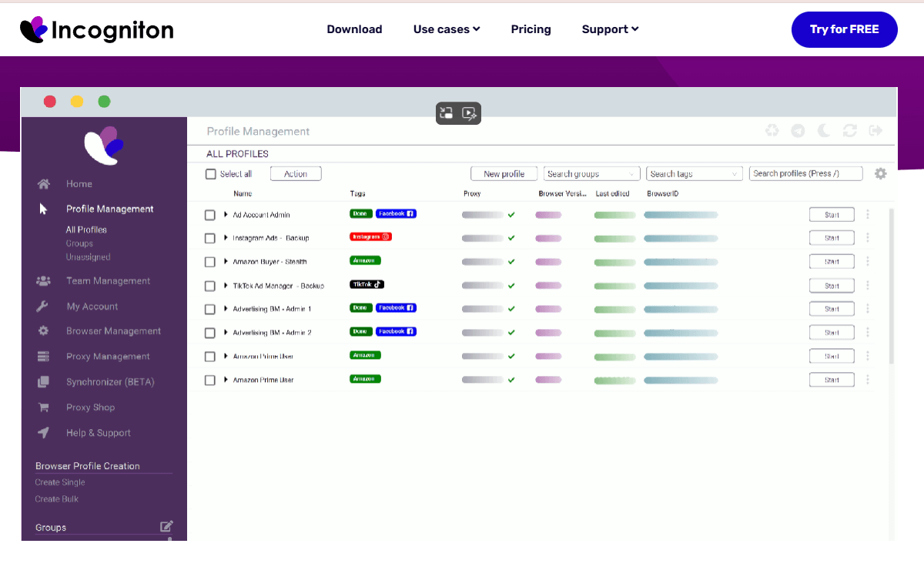Image resolution: width=924 pixels, height=567 pixels.
Task: Open the Search groups dropdown
Action: [x=591, y=174]
